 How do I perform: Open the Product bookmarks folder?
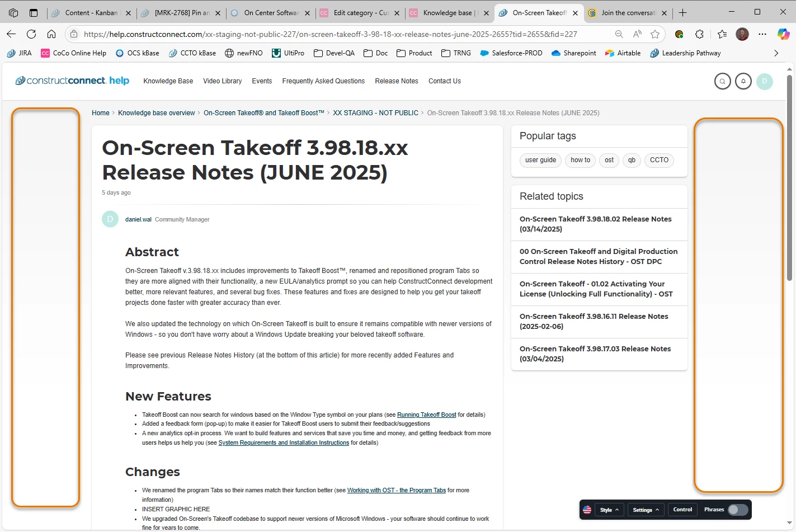tap(414, 53)
